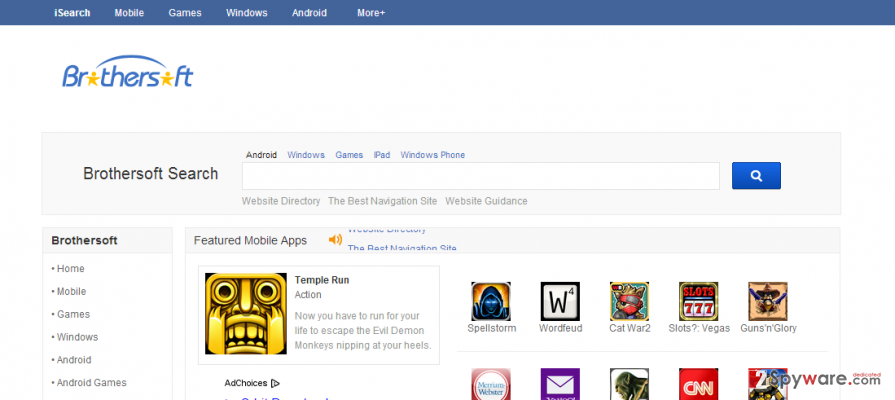Select the Windows Phone search tab
The image size is (895, 400).
pyautogui.click(x=433, y=155)
